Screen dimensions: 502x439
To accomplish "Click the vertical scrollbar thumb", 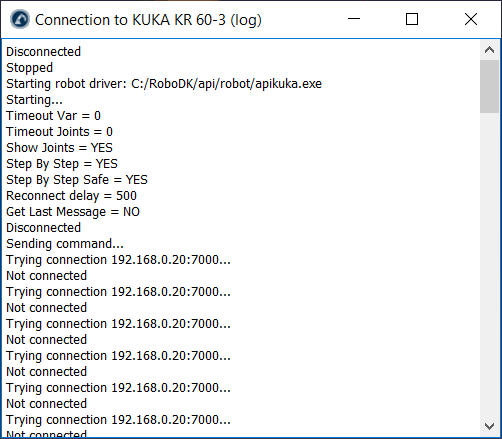I will [489, 87].
